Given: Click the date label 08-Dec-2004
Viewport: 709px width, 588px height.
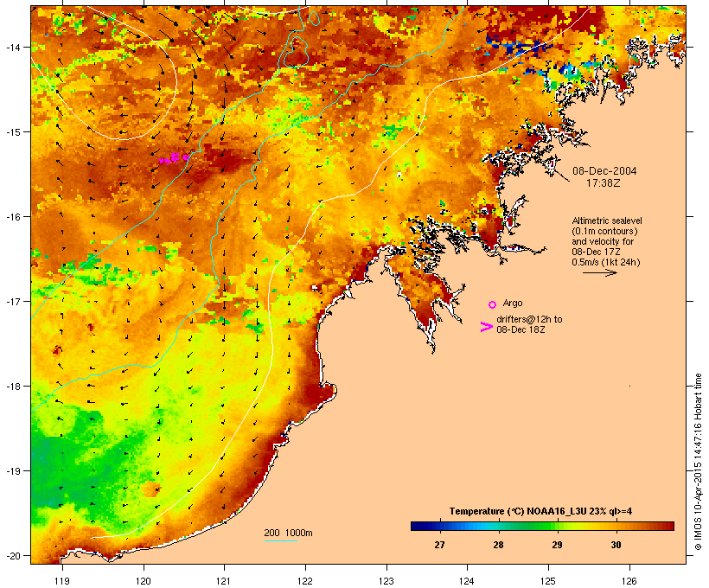Looking at the screenshot, I should pos(604,171).
